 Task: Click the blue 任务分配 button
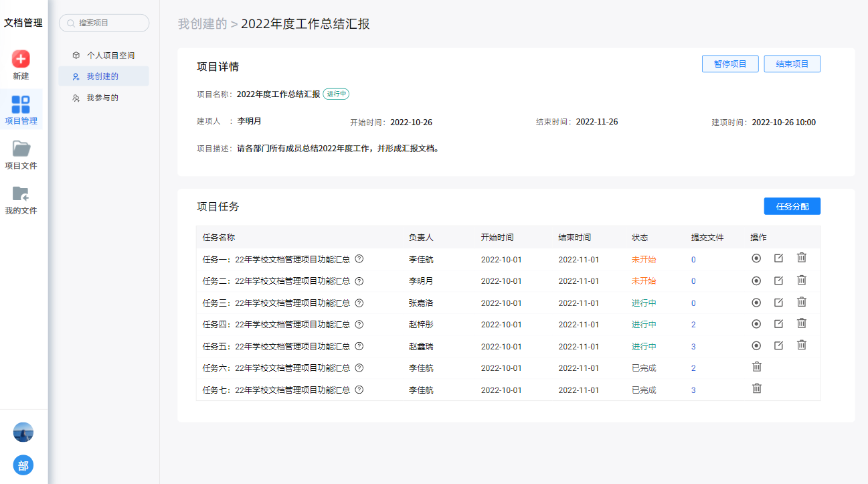(x=792, y=206)
